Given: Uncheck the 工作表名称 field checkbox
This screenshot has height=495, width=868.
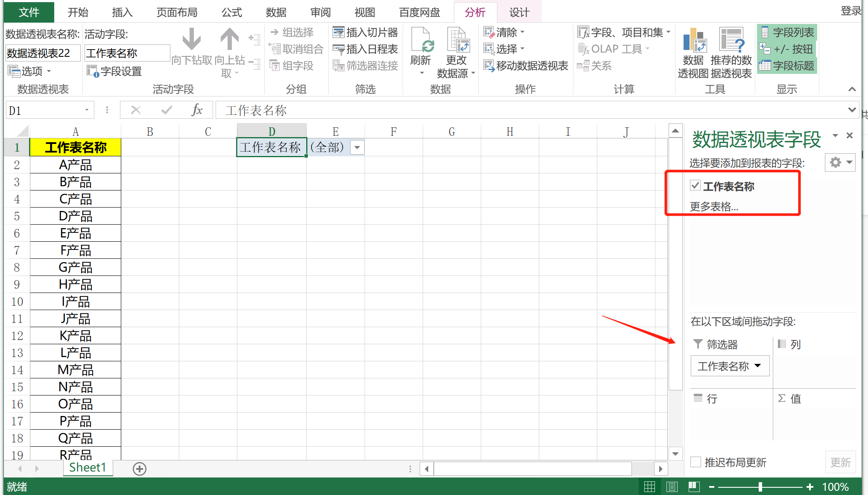Looking at the screenshot, I should coord(695,186).
